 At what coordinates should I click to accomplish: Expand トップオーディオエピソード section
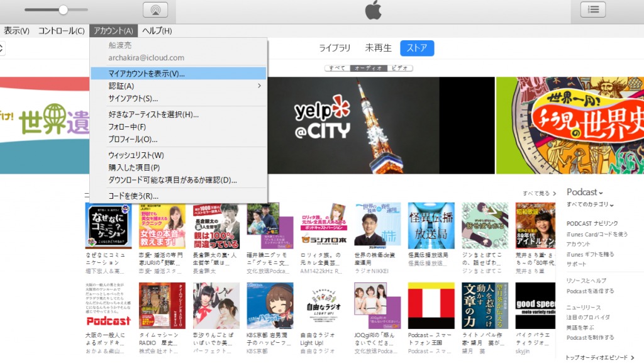coord(600,358)
